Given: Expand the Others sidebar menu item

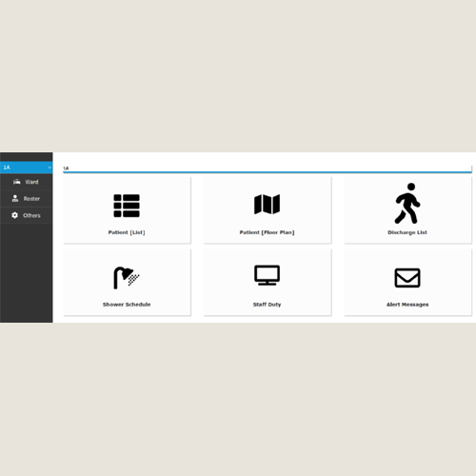Looking at the screenshot, I should tap(27, 215).
